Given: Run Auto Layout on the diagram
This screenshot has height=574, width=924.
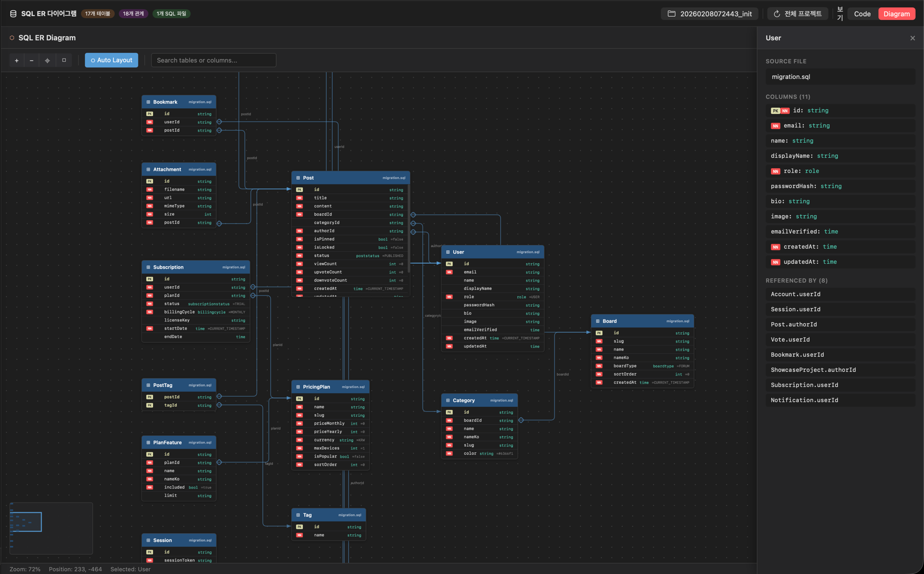Looking at the screenshot, I should coord(112,60).
